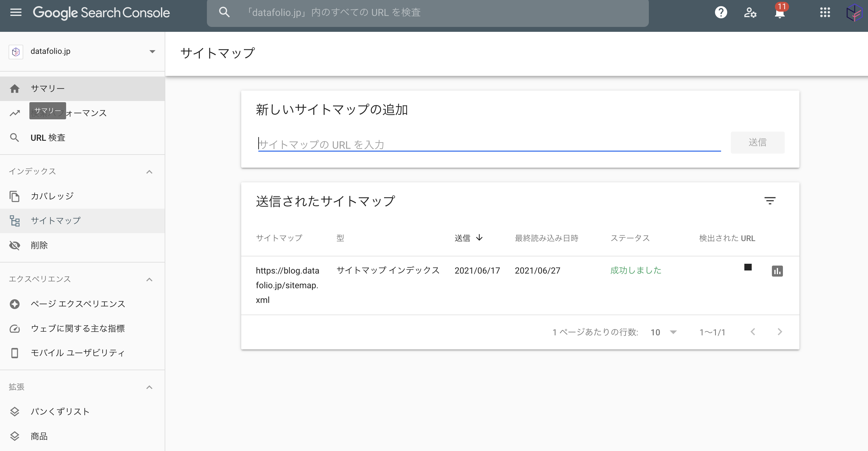Open index coverage chart icon for sitemap row

click(x=777, y=271)
